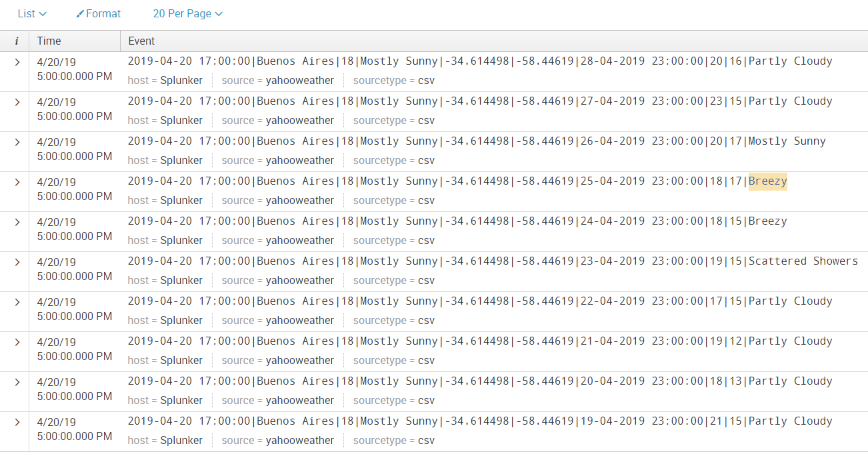Click source yahooweather on first event
Screen dimensions: 868x454
pyautogui.click(x=300, y=80)
